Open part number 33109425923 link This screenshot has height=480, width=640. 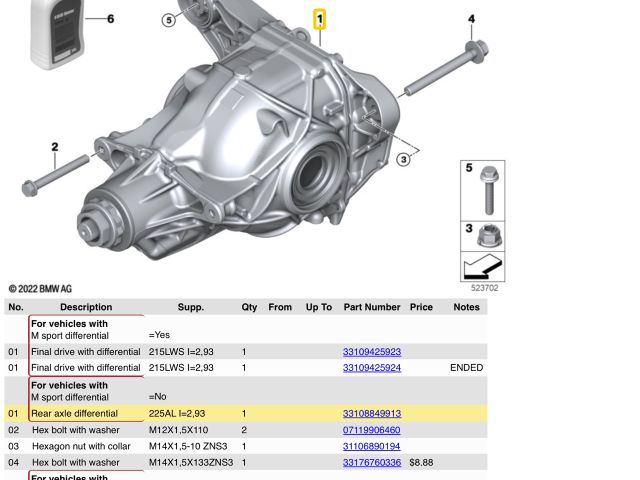371,352
